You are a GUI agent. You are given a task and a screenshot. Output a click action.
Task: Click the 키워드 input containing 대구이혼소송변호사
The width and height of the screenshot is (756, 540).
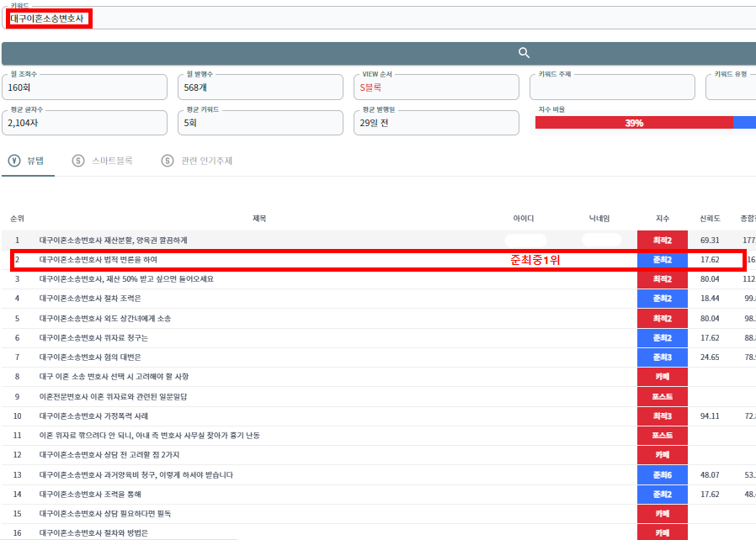coord(379,19)
